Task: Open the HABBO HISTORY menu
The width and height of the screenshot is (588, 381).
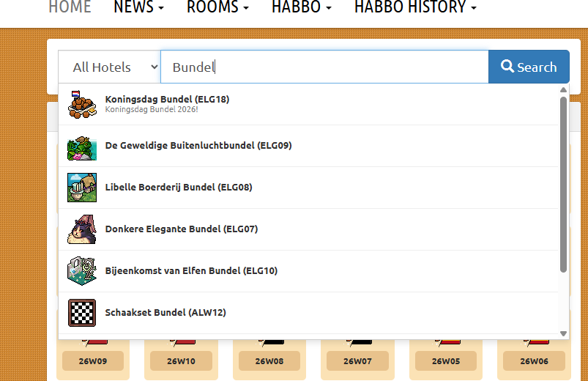Action: click(x=415, y=7)
